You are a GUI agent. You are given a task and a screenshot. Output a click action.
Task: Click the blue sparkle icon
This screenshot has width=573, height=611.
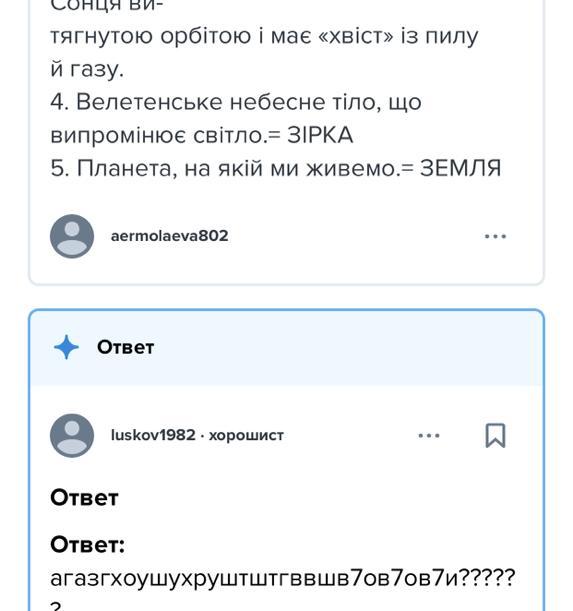tap(66, 347)
